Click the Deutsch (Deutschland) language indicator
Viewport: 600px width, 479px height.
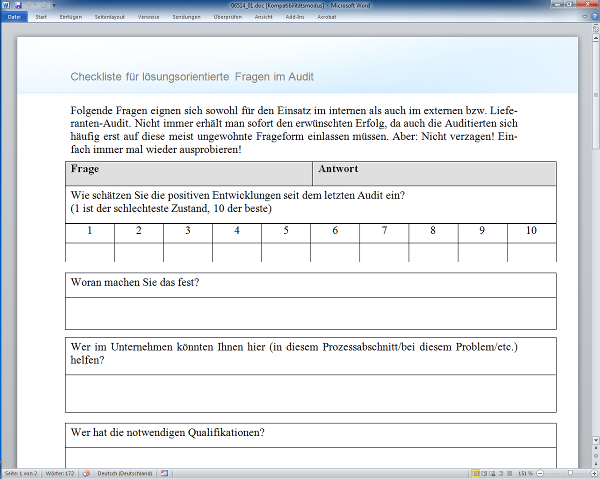123,472
